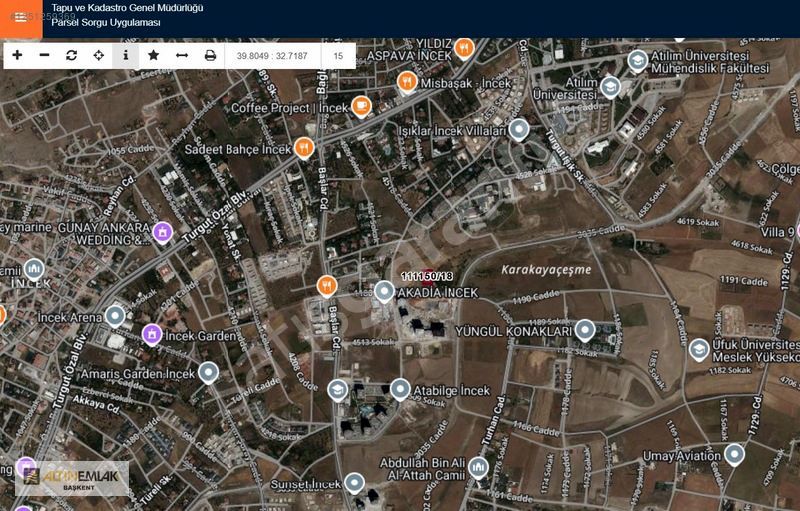The height and width of the screenshot is (511, 800).
Task: Click the Karakayaçeşme neighborhood label
Action: click(546, 270)
